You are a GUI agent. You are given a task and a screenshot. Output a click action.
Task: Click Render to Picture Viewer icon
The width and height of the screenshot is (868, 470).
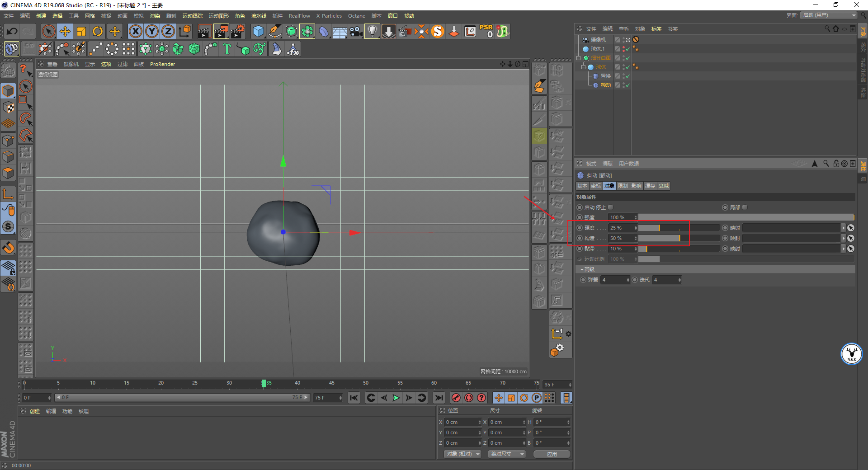[221, 31]
